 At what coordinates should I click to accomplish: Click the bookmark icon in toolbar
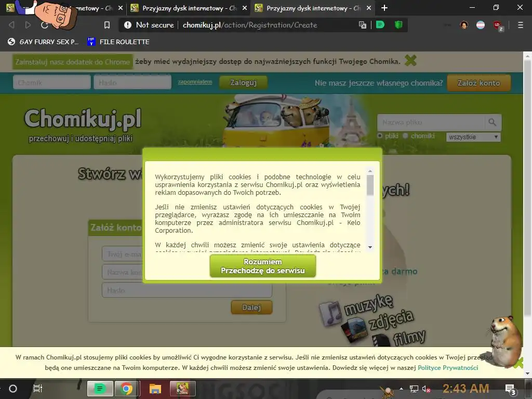107,25
